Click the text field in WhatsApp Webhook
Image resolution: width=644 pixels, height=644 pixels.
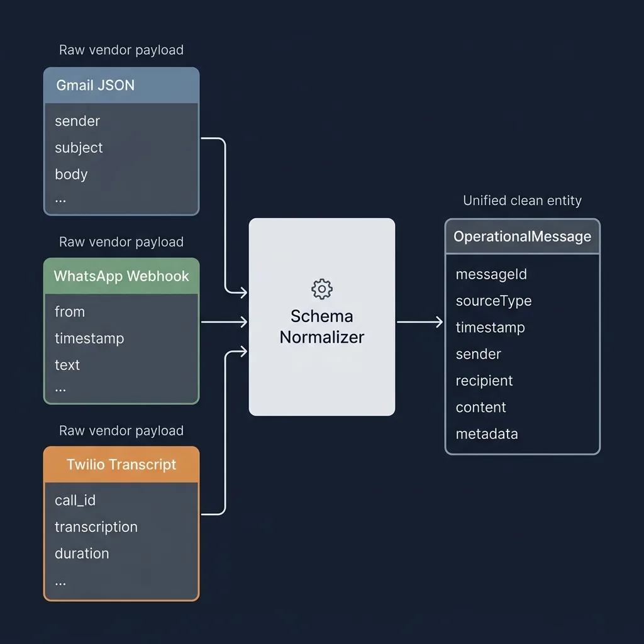[67, 365]
